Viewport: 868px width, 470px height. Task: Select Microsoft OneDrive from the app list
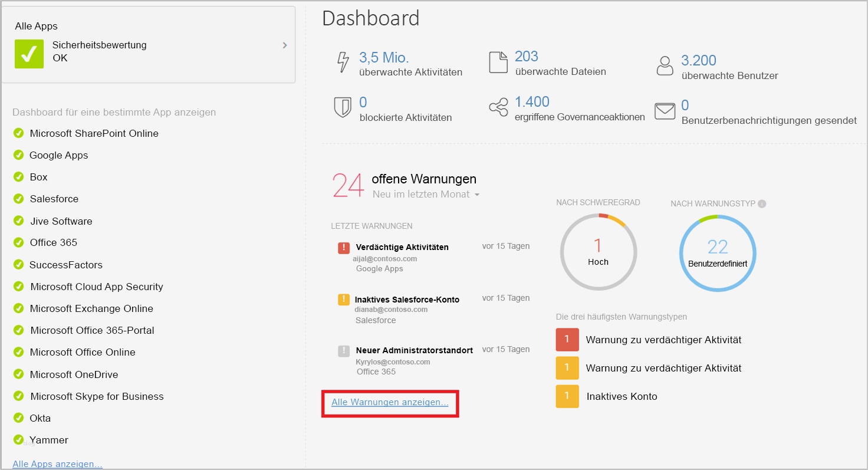(x=74, y=374)
